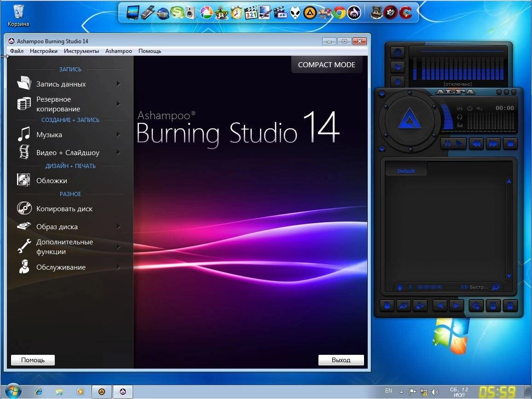Toggle radio capture icon in AIMP display
Screen dimensions: 532x399
[x=460, y=108]
